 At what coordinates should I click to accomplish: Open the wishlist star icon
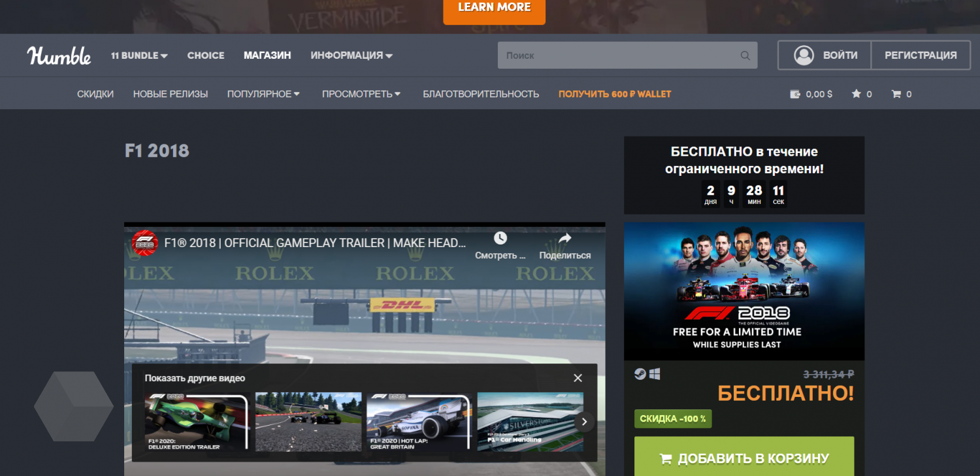tap(857, 94)
